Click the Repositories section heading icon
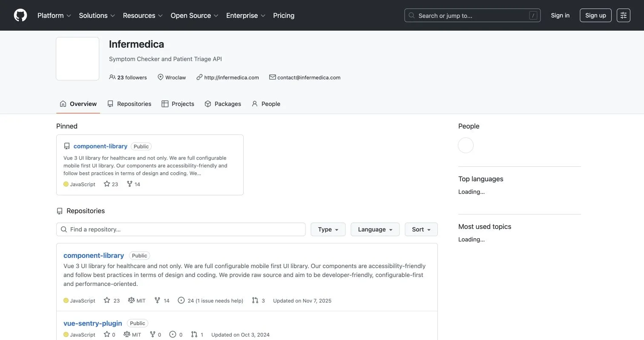 [60, 211]
